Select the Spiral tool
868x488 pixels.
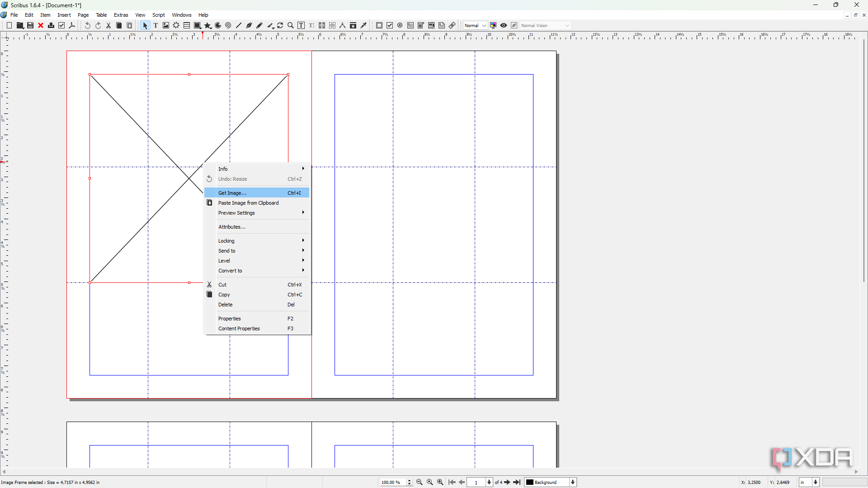228,26
